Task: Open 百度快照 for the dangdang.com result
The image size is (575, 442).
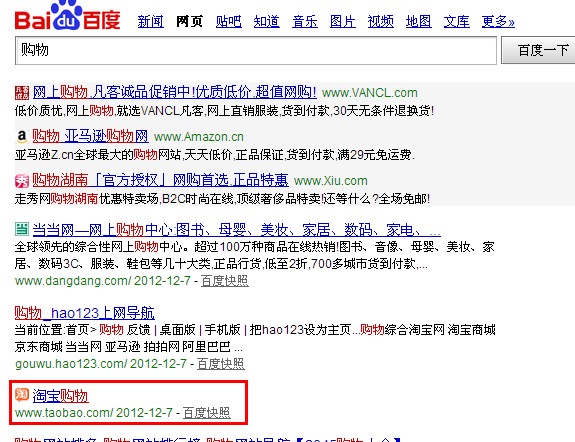Action: [224, 281]
